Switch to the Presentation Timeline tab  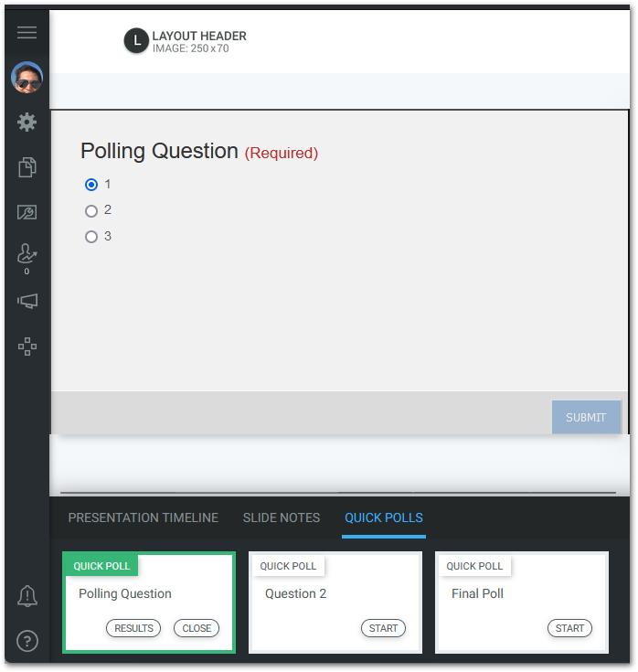[x=144, y=517]
